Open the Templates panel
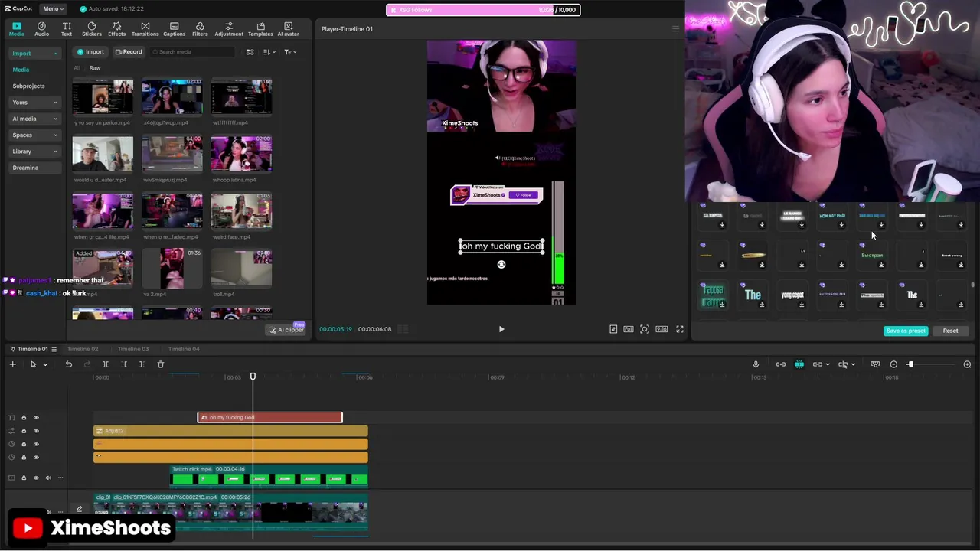 pos(260,29)
